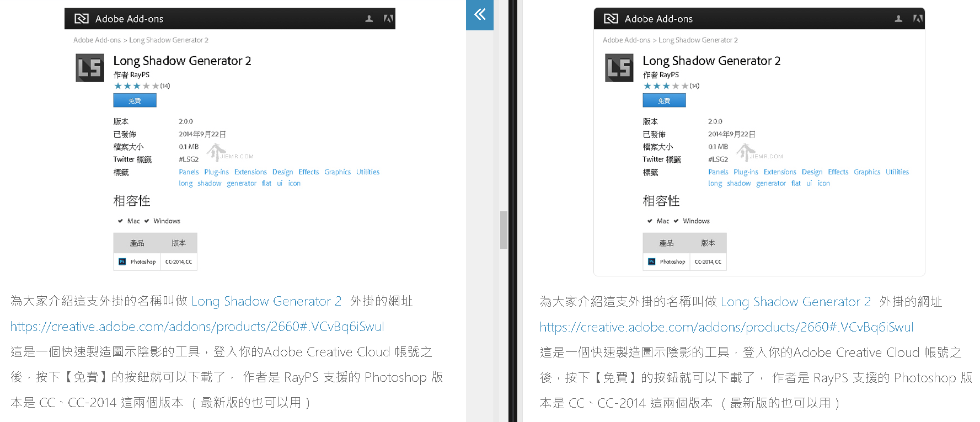Click the #LSG2 Twitter tag value in left pane

pos(189,159)
